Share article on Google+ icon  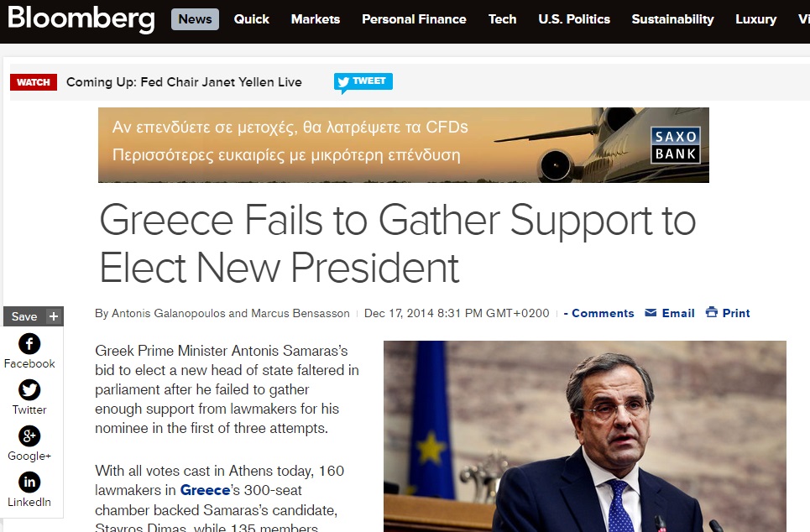29,436
